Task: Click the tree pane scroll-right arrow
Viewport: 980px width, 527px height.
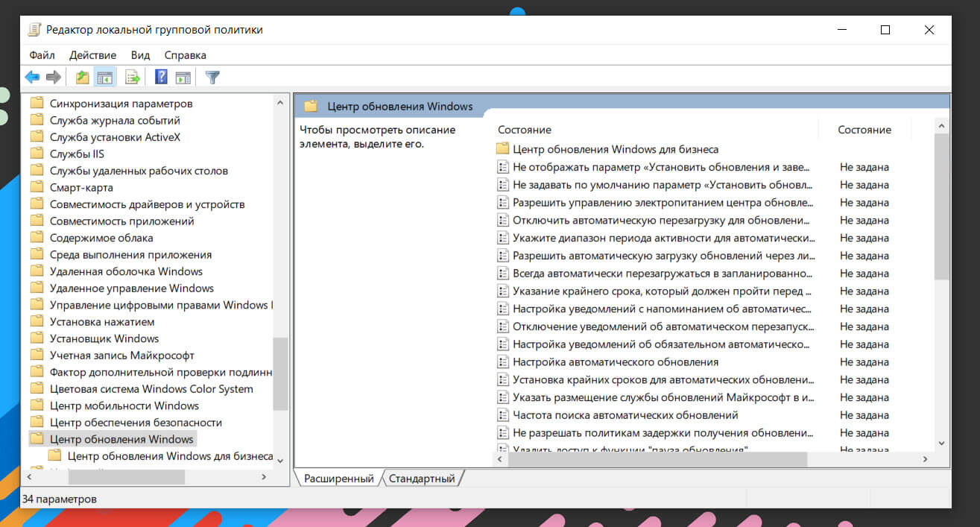Action: click(264, 476)
